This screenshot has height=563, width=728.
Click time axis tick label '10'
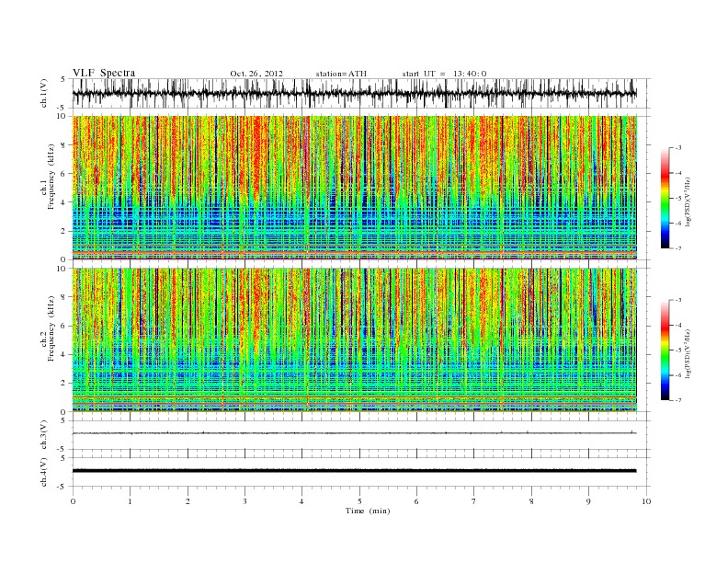(646, 501)
